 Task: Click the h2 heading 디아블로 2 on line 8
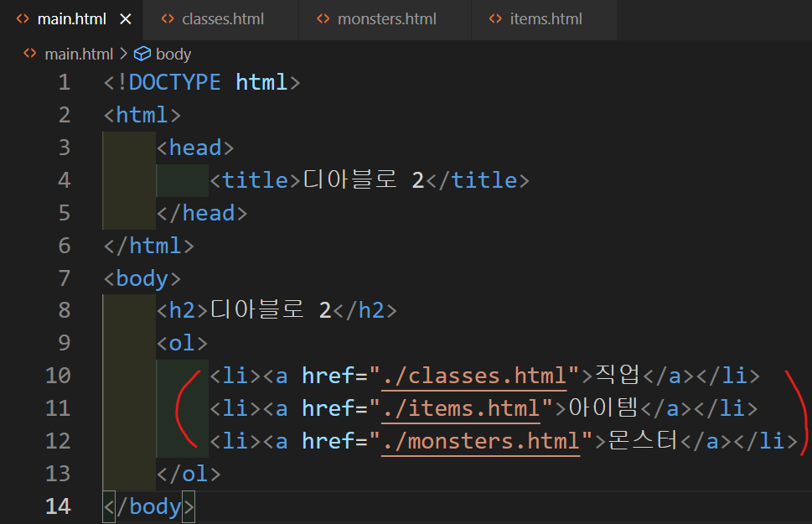(271, 310)
